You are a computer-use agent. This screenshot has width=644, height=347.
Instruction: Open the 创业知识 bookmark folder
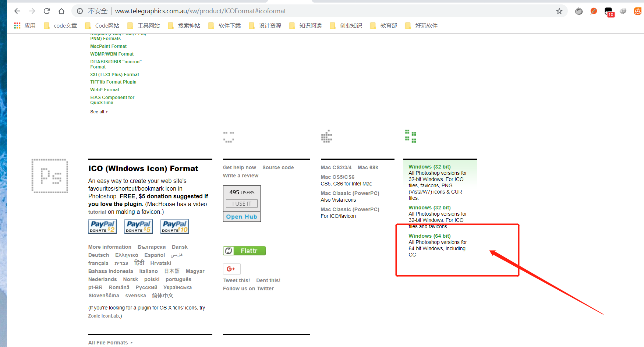[346, 25]
